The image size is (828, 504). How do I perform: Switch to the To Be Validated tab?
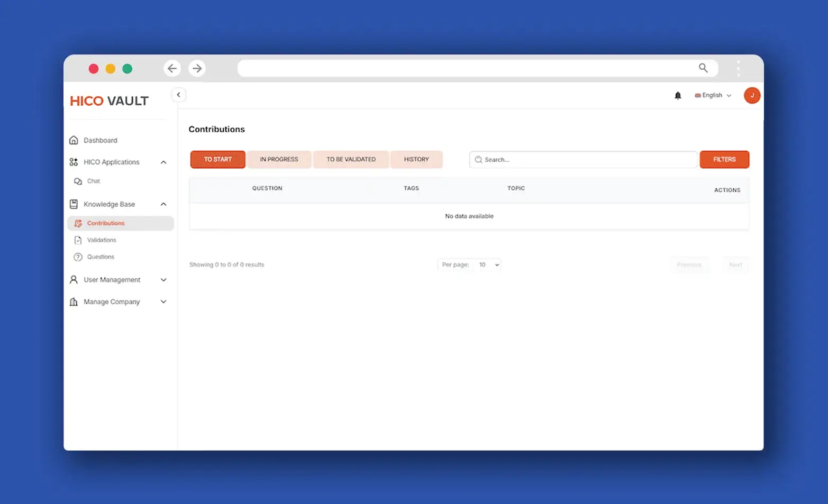tap(351, 160)
